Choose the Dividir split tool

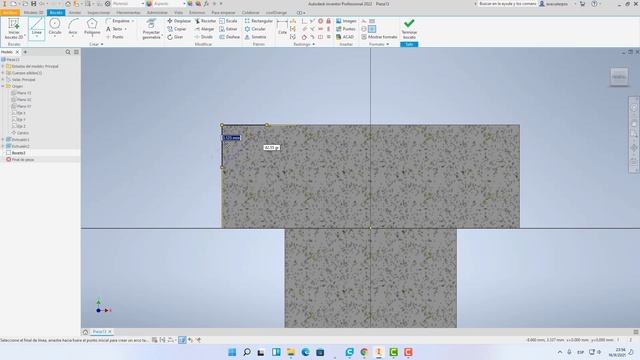204,37
